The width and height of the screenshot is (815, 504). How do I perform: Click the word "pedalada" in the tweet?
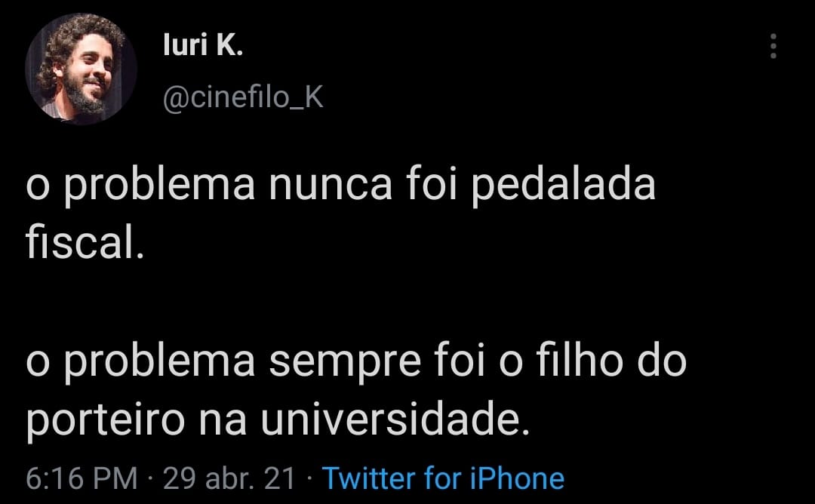pos(563,186)
